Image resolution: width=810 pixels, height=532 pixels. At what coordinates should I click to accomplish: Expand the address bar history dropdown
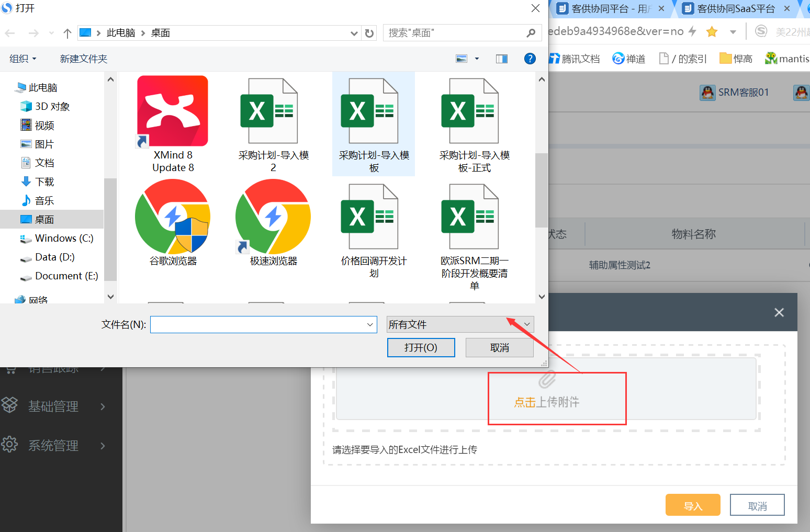[354, 33]
